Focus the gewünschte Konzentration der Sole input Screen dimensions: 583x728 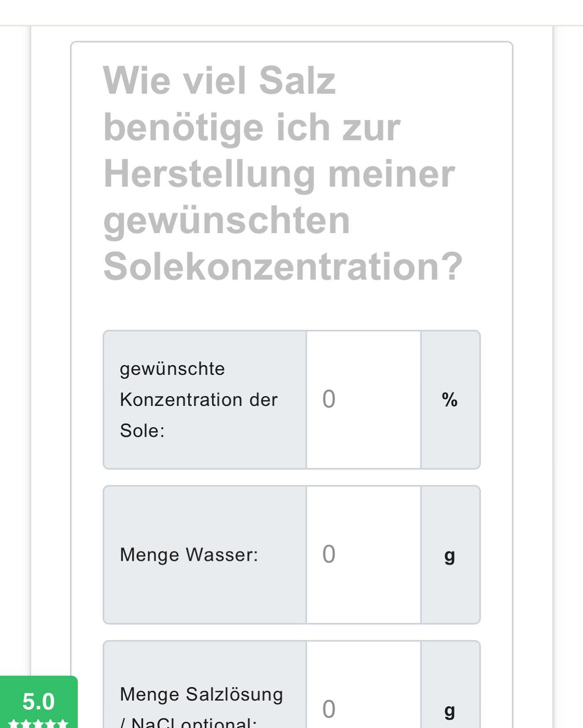point(364,400)
